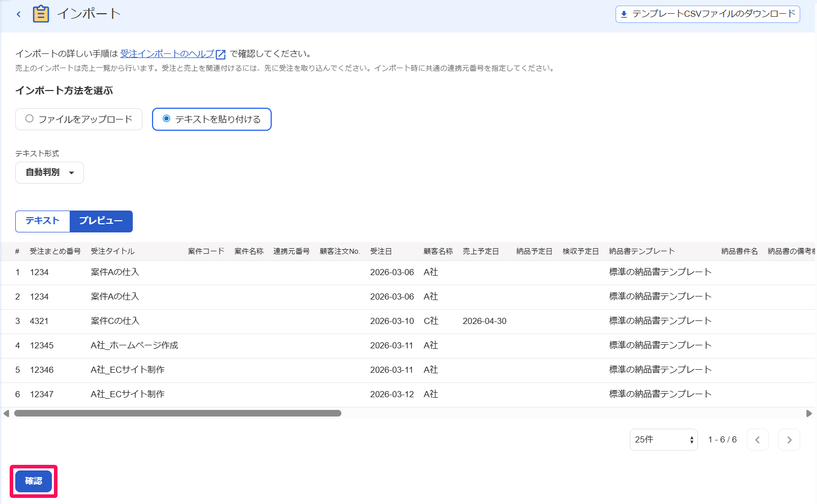Click the 案件名称 column header
This screenshot has width=817, height=504.
pos(249,251)
